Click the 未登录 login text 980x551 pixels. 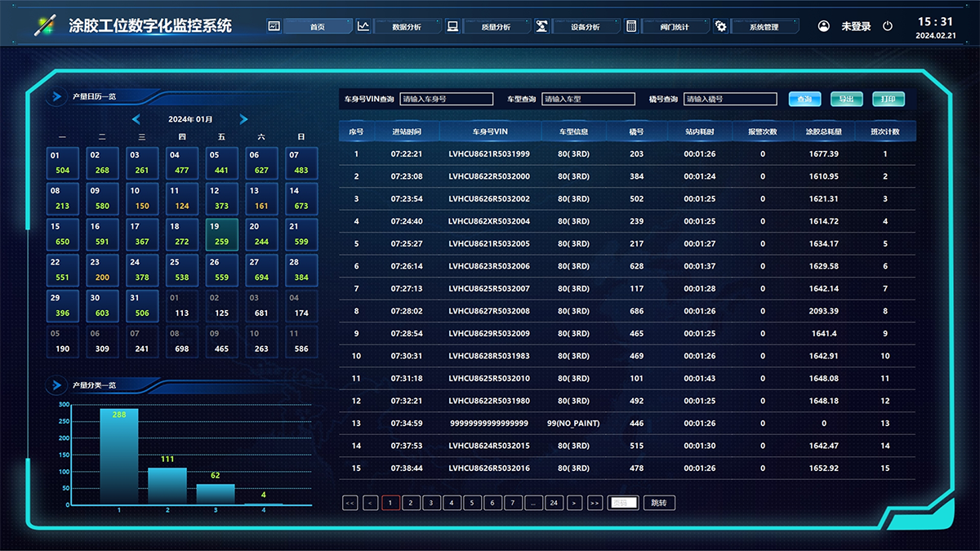coord(856,26)
